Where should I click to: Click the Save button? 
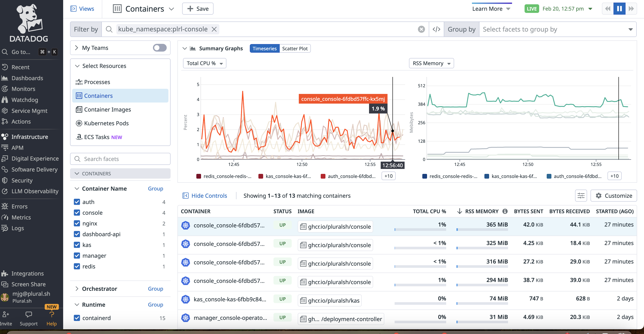click(x=198, y=9)
